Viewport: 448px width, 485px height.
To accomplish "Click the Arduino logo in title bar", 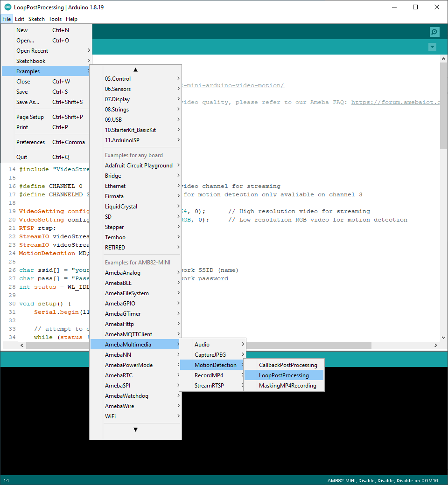I will coord(7,7).
